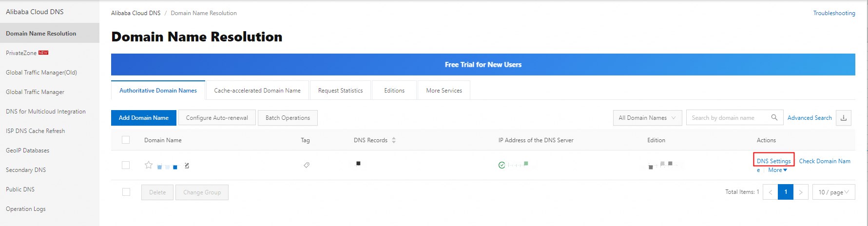Switch to Authoritative Domain Names tab

[158, 91]
